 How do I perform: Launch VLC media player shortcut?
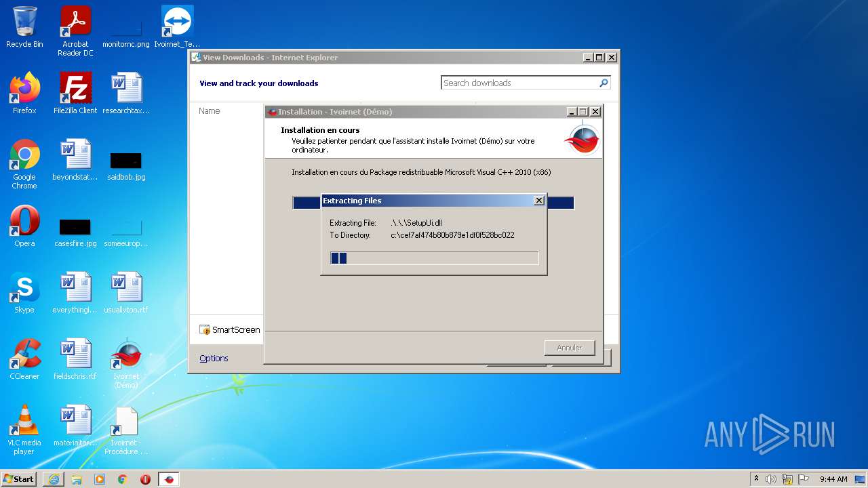click(x=24, y=430)
